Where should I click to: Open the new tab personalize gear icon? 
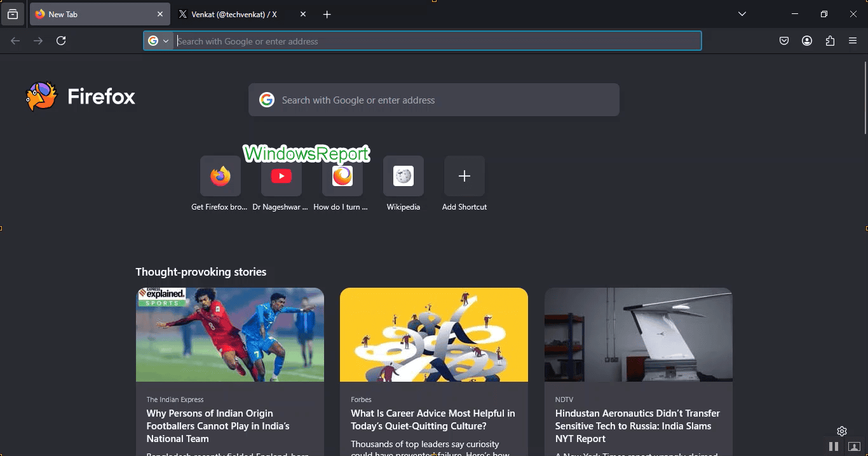coord(842,431)
